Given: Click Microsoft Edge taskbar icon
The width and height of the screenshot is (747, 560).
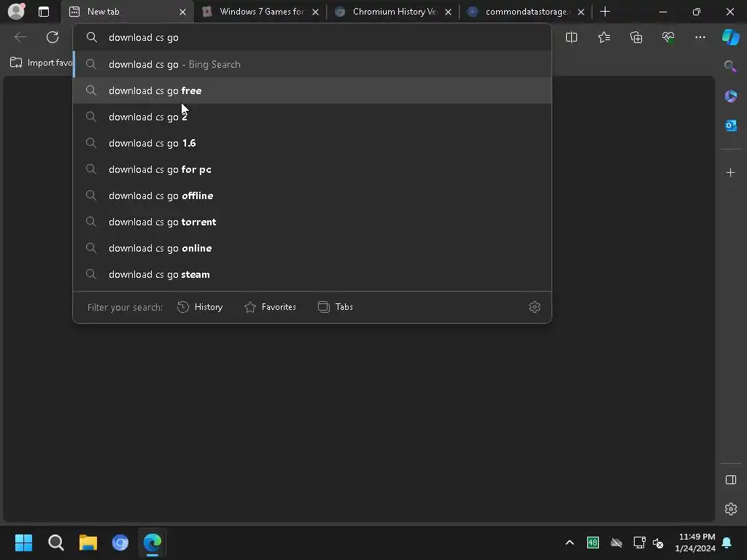Looking at the screenshot, I should point(152,542).
